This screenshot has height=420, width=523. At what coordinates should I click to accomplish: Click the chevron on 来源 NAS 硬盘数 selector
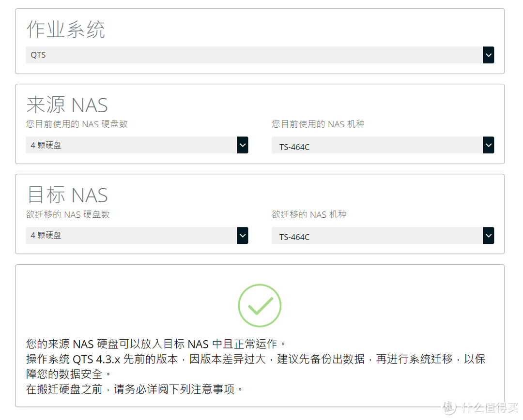pos(243,145)
